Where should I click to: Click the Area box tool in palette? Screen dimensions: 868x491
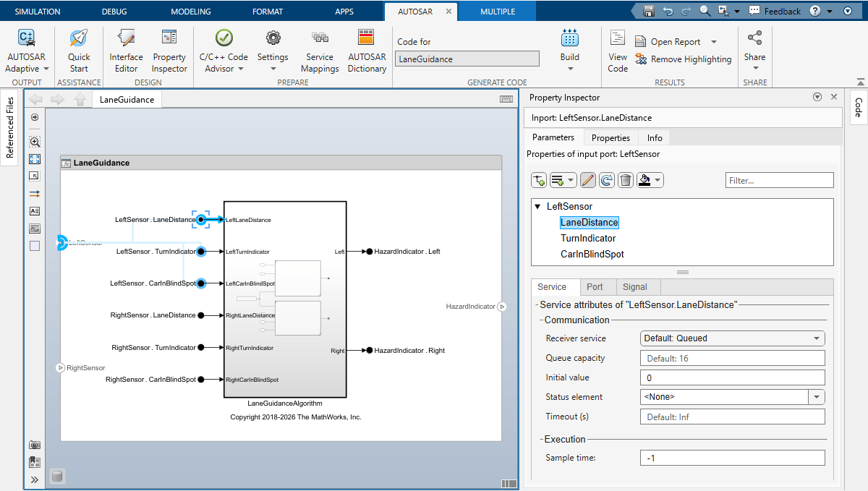pos(35,246)
